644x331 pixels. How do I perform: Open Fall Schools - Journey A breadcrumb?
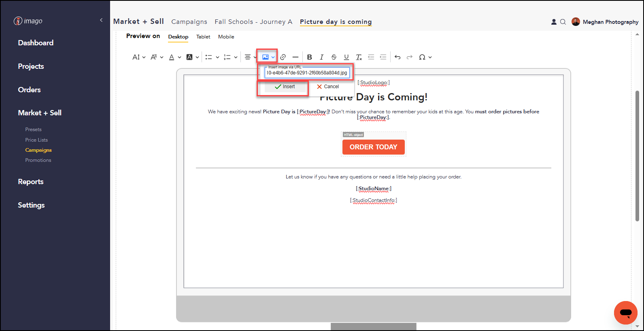click(253, 22)
